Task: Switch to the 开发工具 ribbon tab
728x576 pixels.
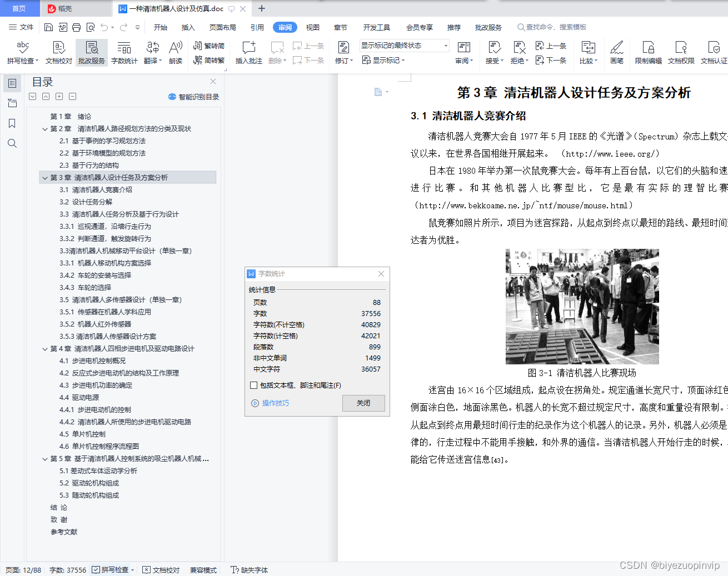Action: click(377, 27)
